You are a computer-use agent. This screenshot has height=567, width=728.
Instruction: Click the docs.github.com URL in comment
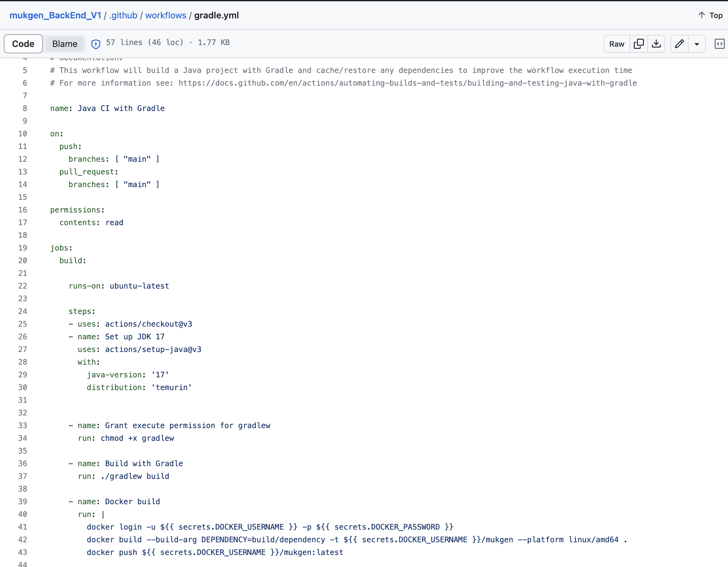407,83
